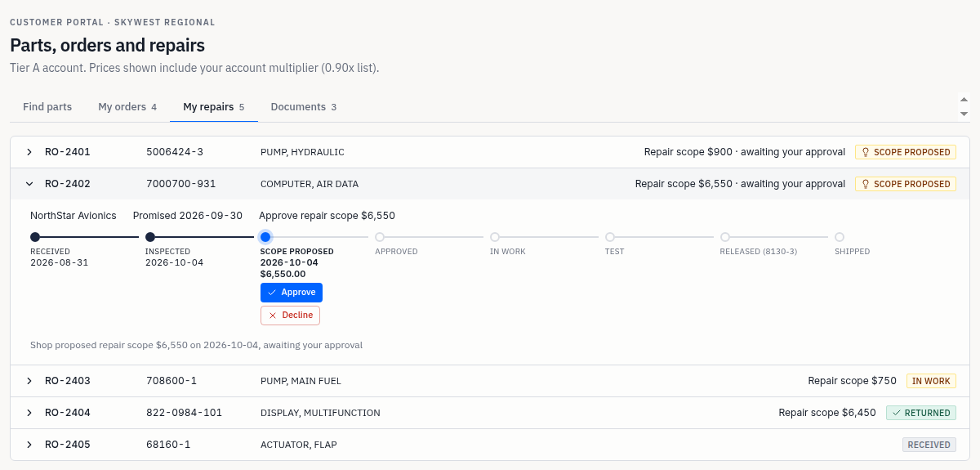Click the Scope Proposed badge on RO-2401
Viewport: 980px width, 470px height.
click(906, 152)
